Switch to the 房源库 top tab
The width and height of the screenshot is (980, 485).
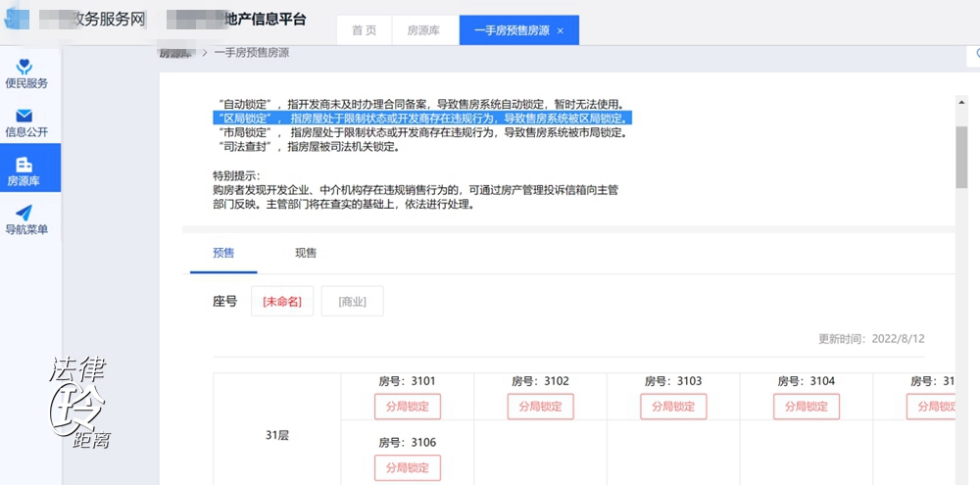[423, 30]
